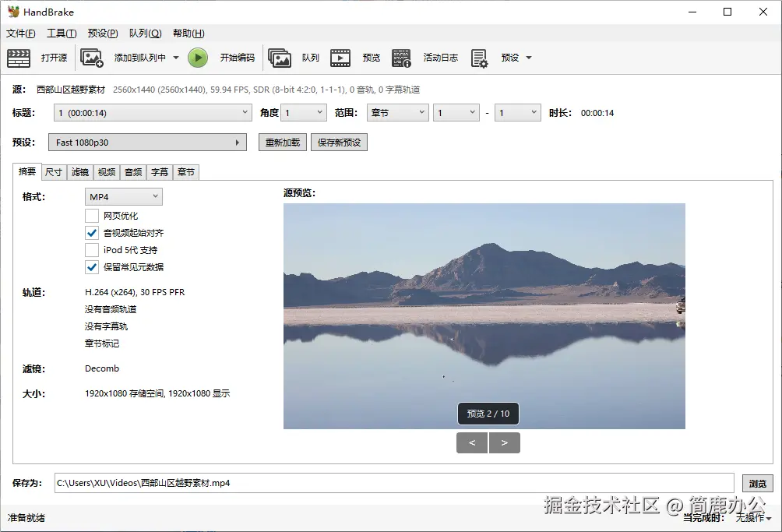Switch to the 视频 tab
782x532 pixels.
click(107, 172)
